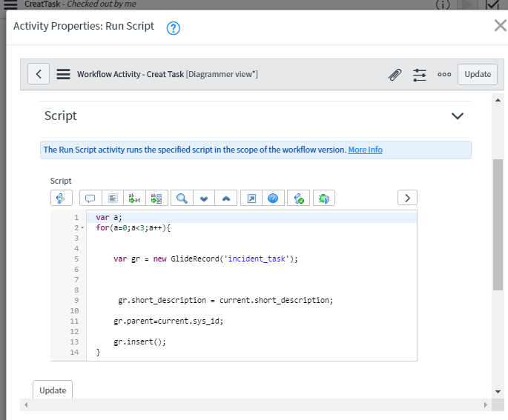Open attachments via the paperclip icon
Image resolution: width=508 pixels, height=420 pixels.
coord(395,74)
